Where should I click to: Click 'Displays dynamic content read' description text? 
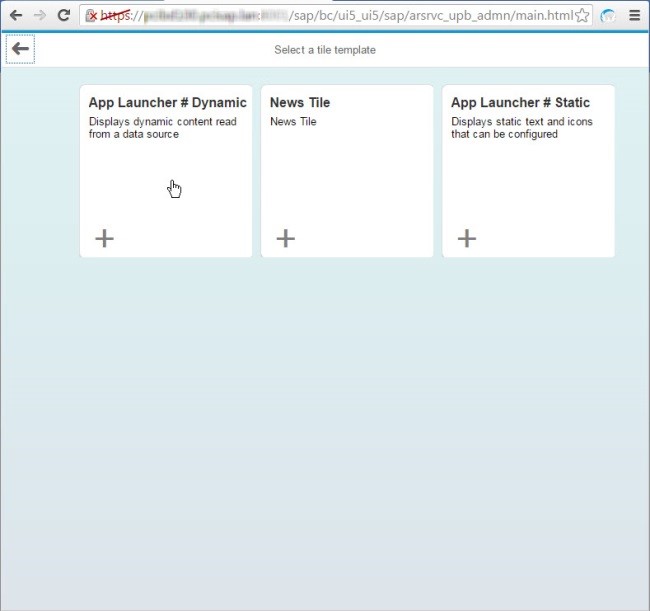(161, 122)
